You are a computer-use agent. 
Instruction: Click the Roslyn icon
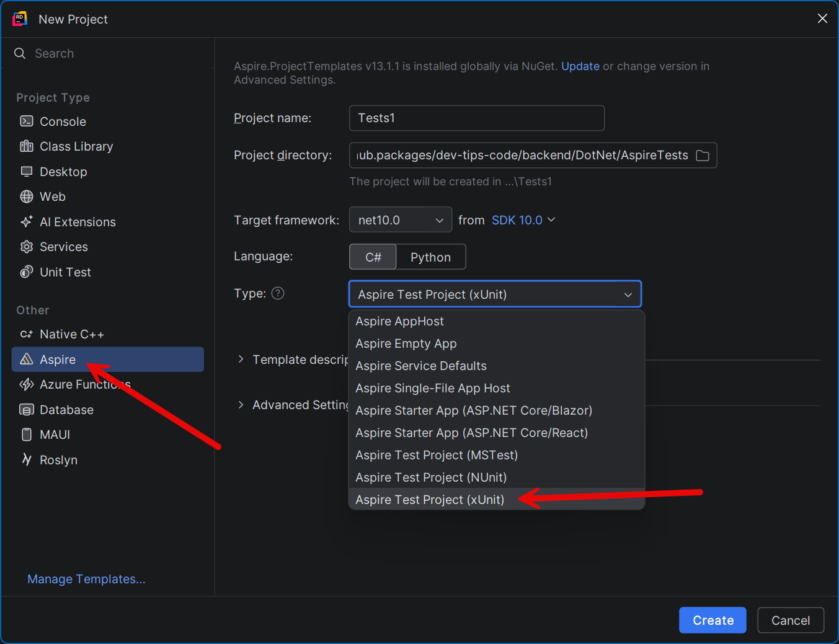(27, 459)
